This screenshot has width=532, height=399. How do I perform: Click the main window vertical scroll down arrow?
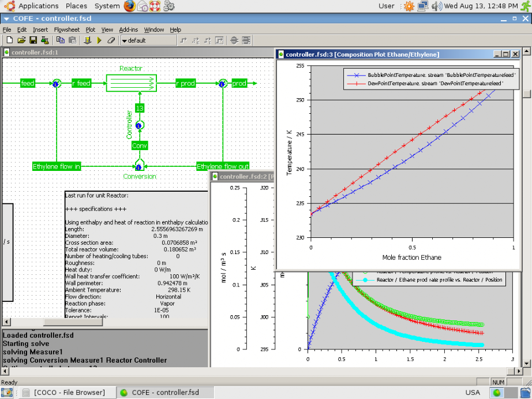(x=526, y=363)
